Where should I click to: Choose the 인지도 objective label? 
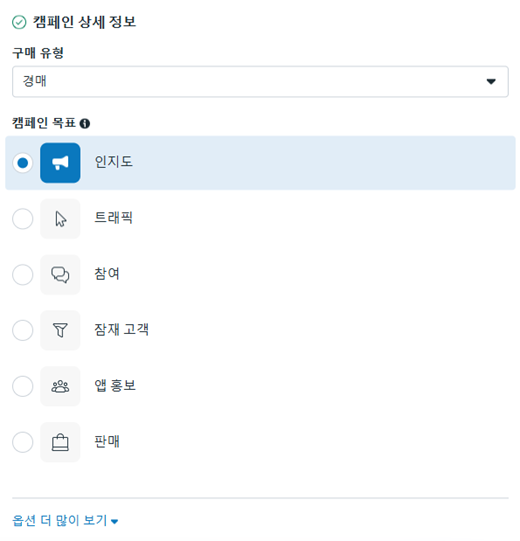(114, 162)
